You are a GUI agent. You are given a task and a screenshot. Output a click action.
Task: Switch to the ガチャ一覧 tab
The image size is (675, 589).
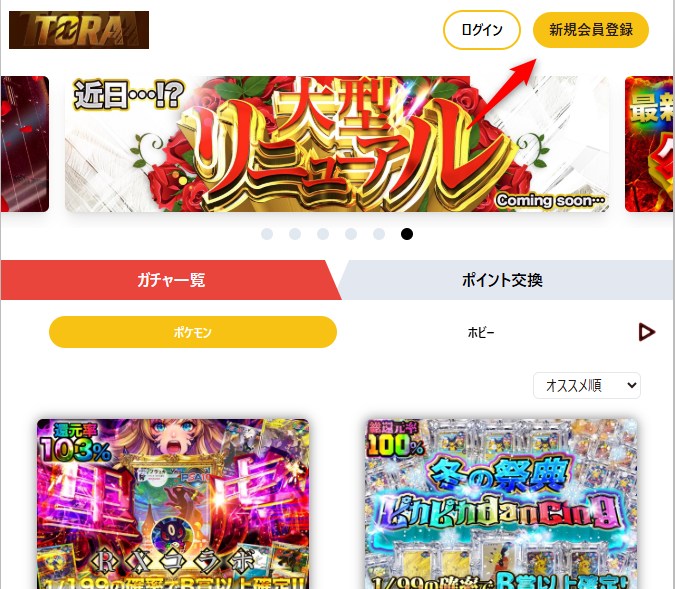(171, 280)
